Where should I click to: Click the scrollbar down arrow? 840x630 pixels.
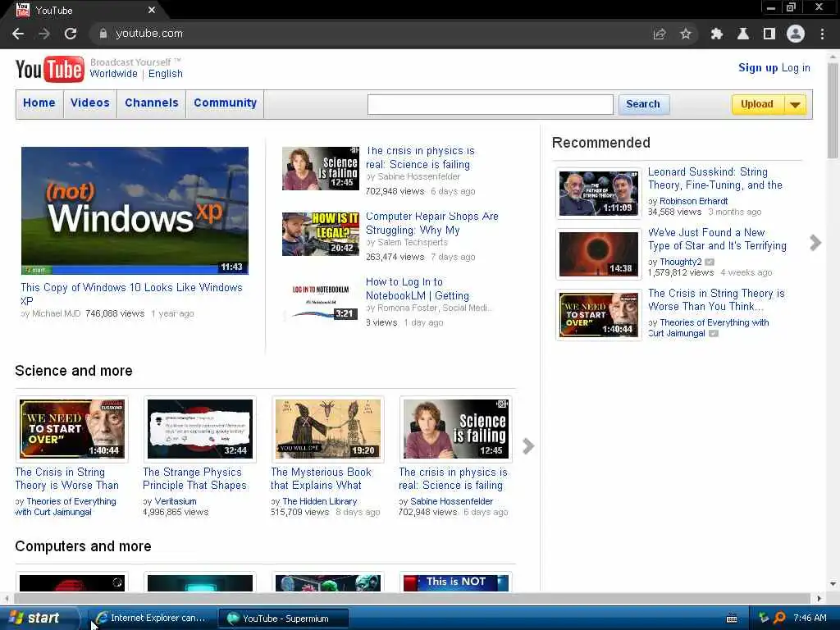(833, 584)
